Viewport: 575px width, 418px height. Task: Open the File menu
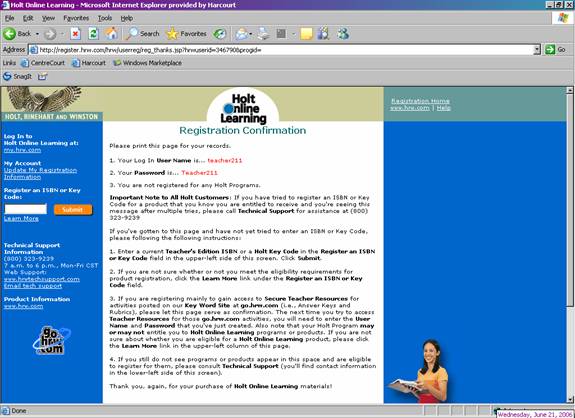tap(9, 18)
